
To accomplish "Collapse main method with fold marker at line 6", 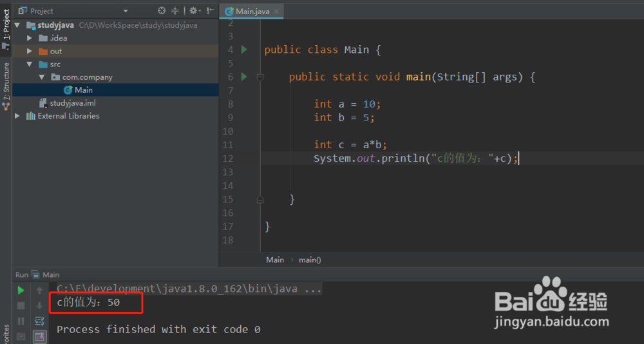I will [260, 77].
